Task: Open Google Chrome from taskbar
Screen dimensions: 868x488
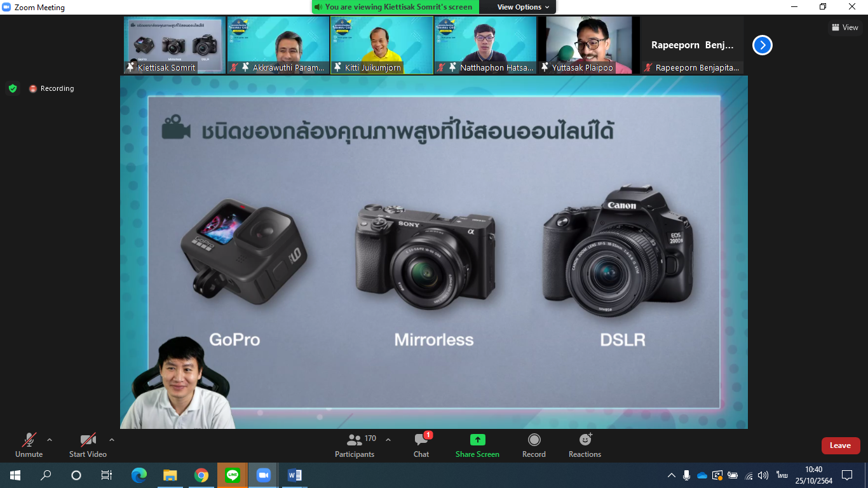Action: coord(201,475)
